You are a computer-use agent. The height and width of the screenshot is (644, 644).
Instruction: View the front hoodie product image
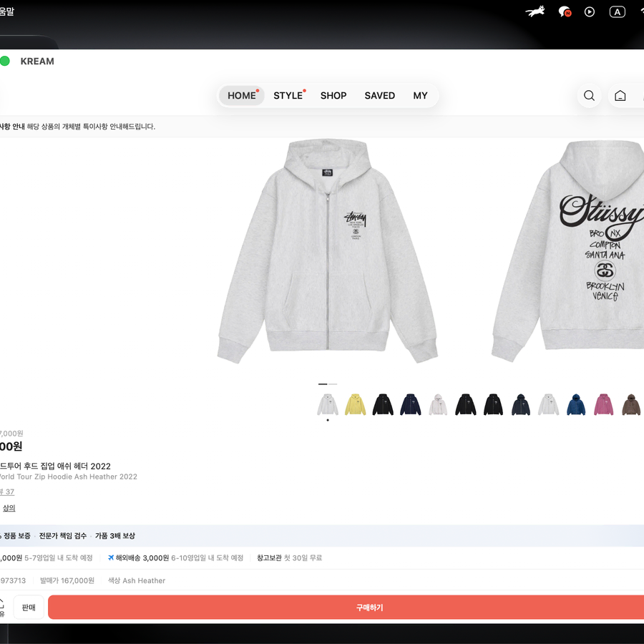[x=327, y=251]
